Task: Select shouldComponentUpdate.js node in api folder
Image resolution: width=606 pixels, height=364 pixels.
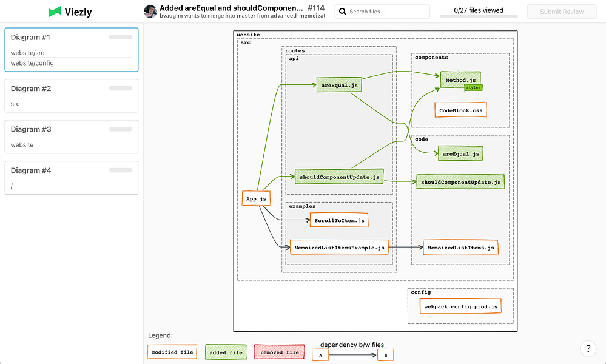Action: tap(339, 177)
